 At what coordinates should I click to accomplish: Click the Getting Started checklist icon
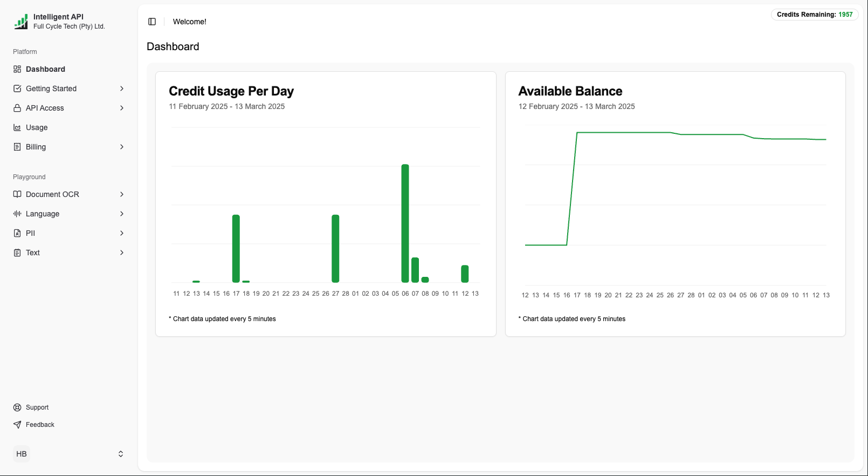17,89
